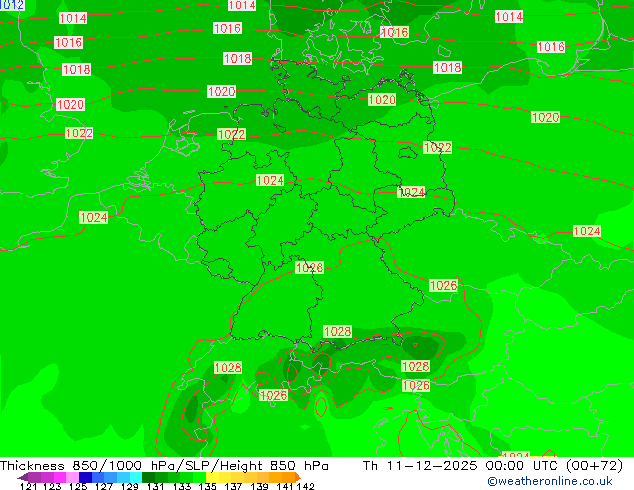Pick the dark blue swatch in the thickness legend

(x=85, y=477)
